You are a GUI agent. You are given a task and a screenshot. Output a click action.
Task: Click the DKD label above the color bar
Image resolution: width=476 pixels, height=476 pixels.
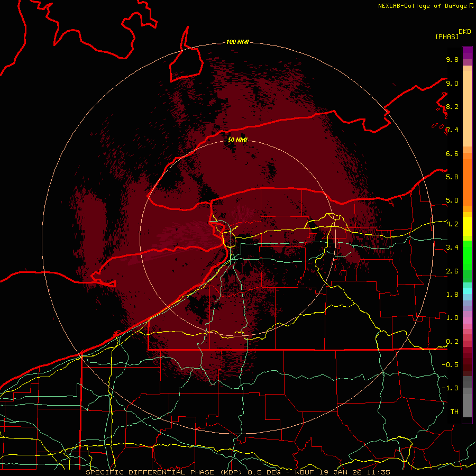coord(465,32)
